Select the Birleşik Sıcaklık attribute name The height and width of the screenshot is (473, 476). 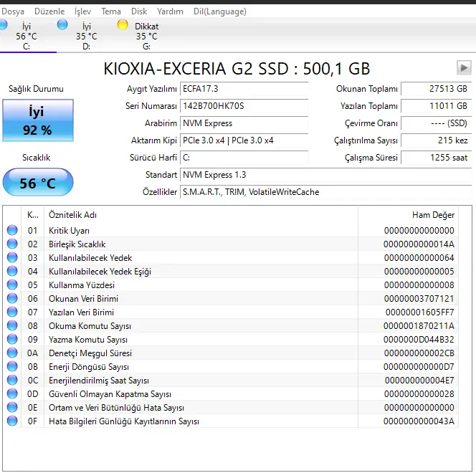click(77, 244)
